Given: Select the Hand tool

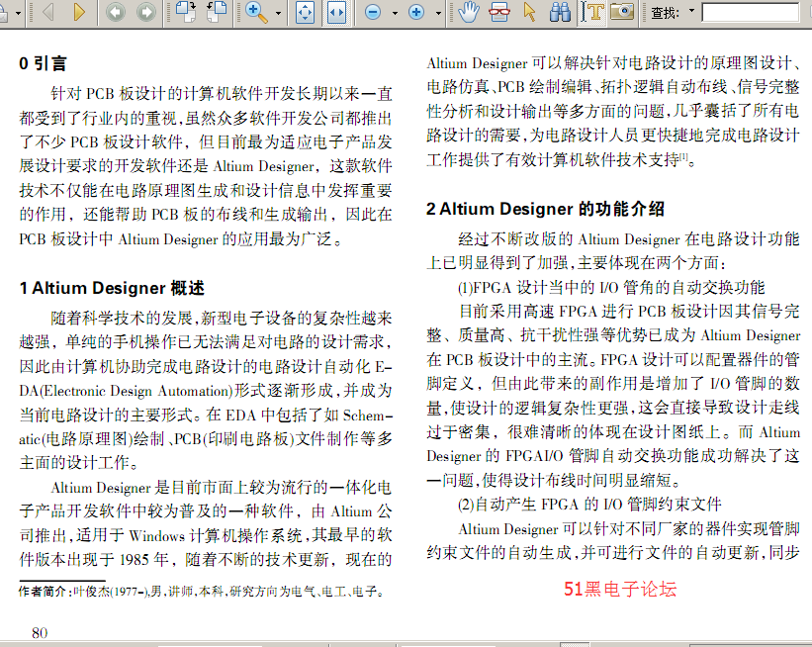Looking at the screenshot, I should point(469,12).
